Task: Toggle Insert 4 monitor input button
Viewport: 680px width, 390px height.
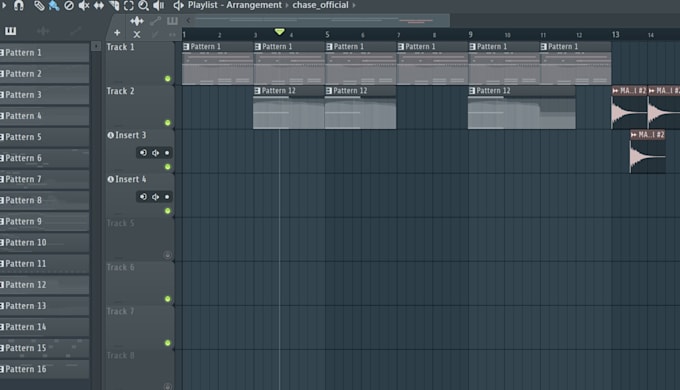Action: click(x=143, y=197)
